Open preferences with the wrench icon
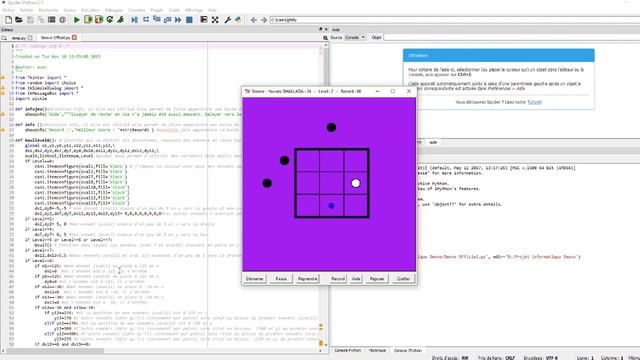The image size is (640, 360). tap(228, 20)
